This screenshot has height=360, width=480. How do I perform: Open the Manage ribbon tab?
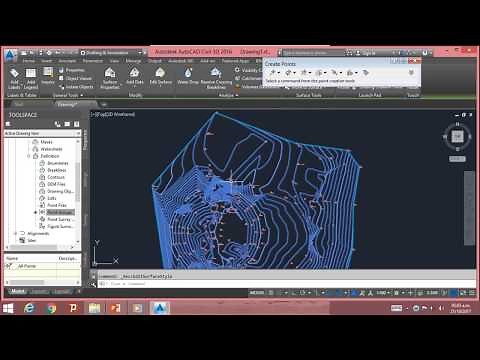pyautogui.click(x=133, y=61)
